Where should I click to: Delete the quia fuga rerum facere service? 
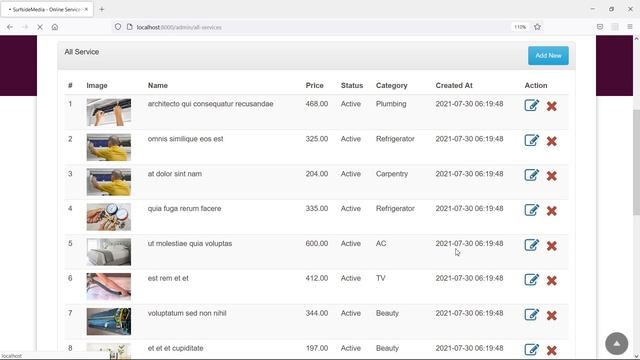tap(551, 211)
